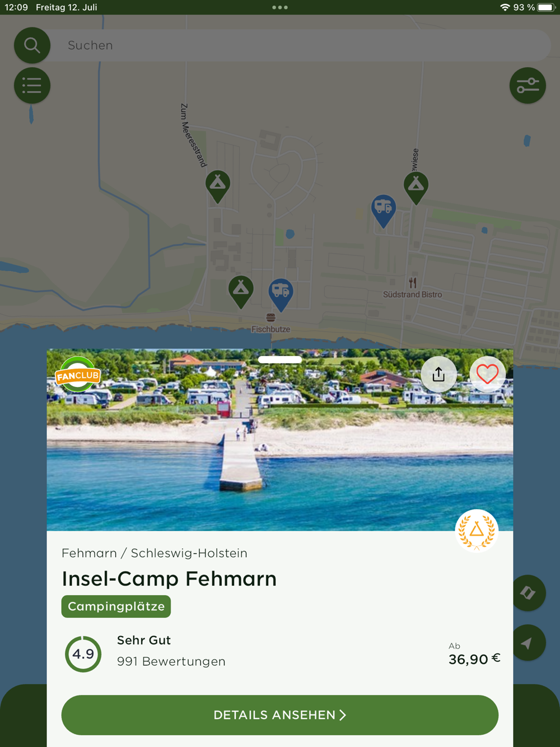This screenshot has height=747, width=560.
Task: Open DETAILS ANSEHEN button
Action: (280, 715)
